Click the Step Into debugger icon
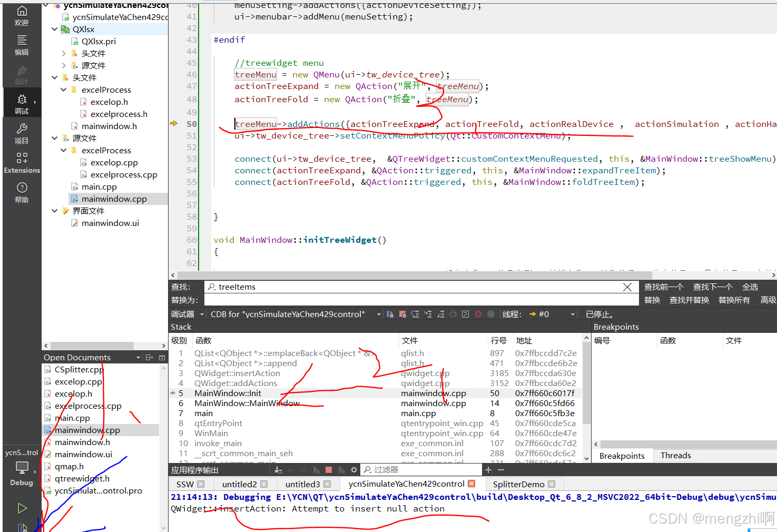The width and height of the screenshot is (777, 532). pos(428,314)
